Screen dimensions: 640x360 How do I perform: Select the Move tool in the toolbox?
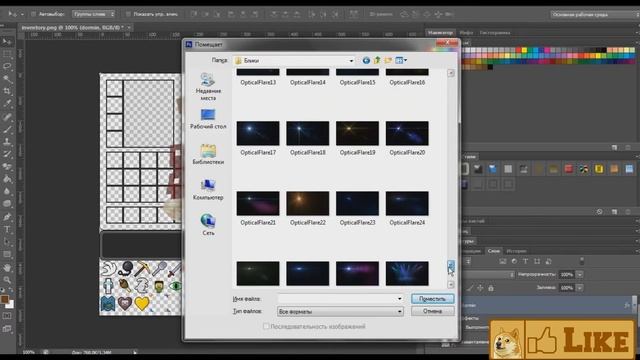pyautogui.click(x=7, y=42)
